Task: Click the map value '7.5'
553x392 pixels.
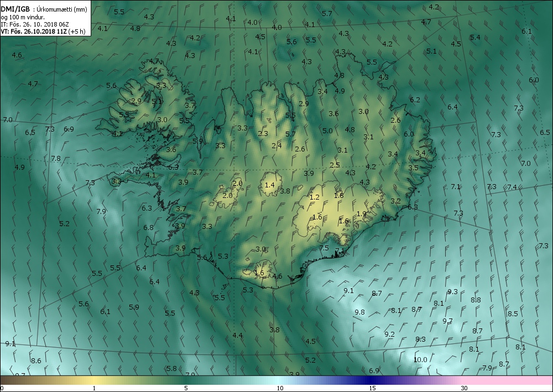Action: (x=324, y=248)
